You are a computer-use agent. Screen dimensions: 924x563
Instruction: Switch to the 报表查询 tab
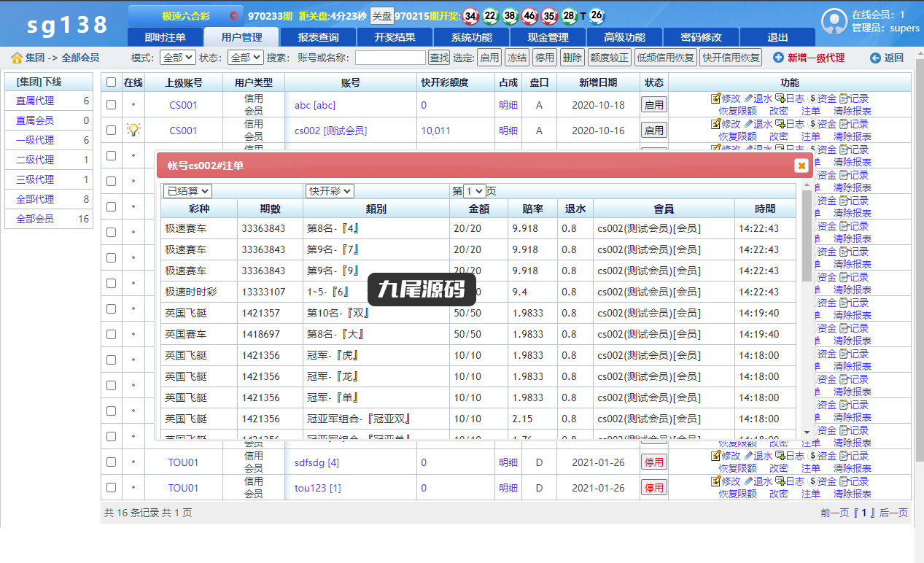coord(319,37)
